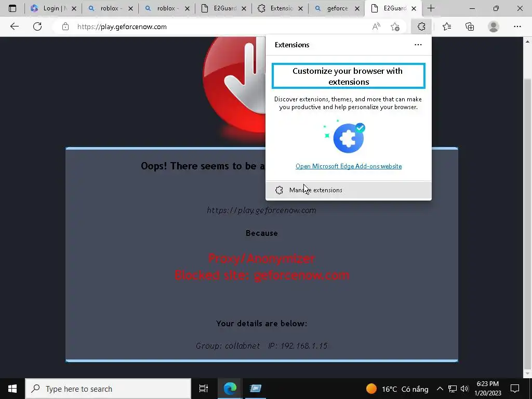Close the Extensions tab
532x399 pixels.
tap(300, 9)
